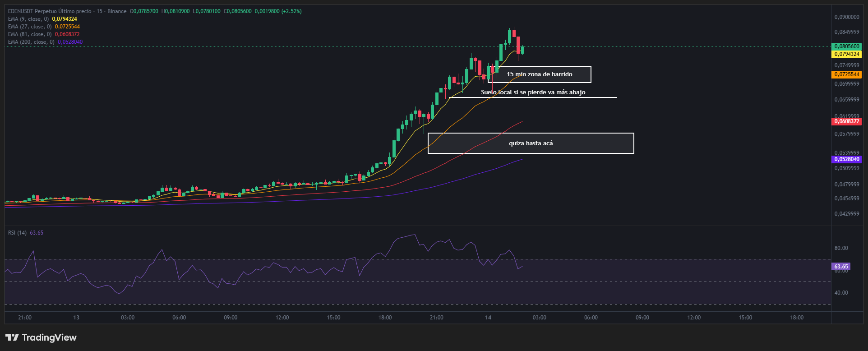Viewport: 868px width, 351px height.
Task: Click the purple 0,0528040 EMA price label
Action: click(846, 159)
